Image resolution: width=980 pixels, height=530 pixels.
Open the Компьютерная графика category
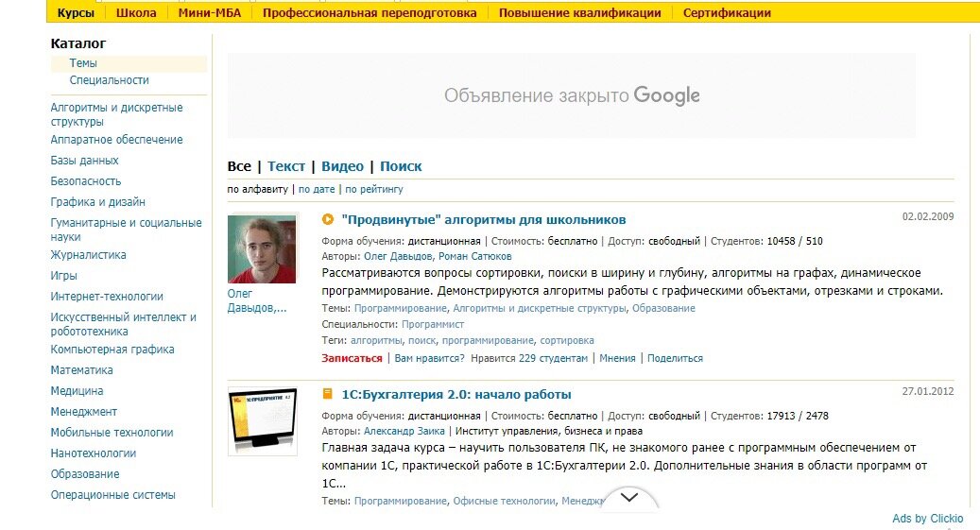click(x=112, y=349)
